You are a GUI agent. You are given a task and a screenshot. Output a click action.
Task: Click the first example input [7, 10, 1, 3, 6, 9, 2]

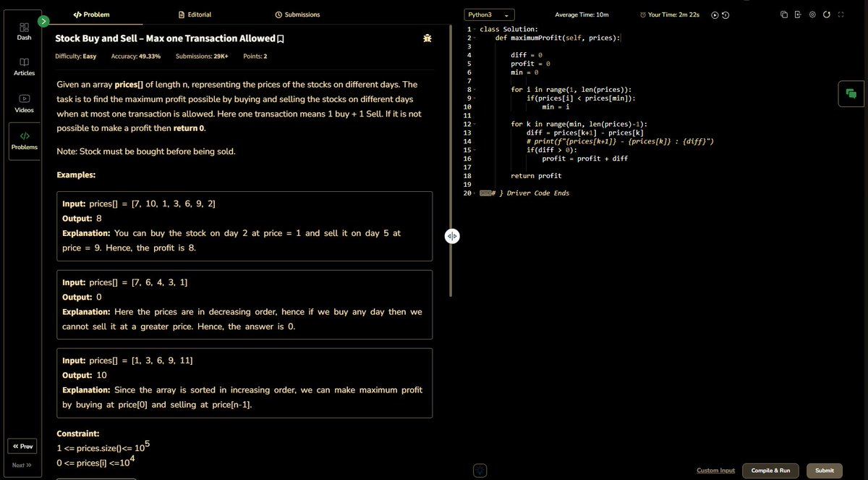[x=139, y=204]
